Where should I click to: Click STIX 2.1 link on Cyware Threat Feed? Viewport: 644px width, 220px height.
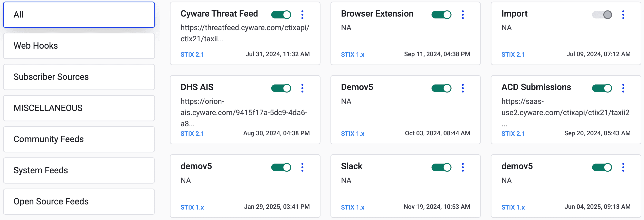tap(192, 55)
